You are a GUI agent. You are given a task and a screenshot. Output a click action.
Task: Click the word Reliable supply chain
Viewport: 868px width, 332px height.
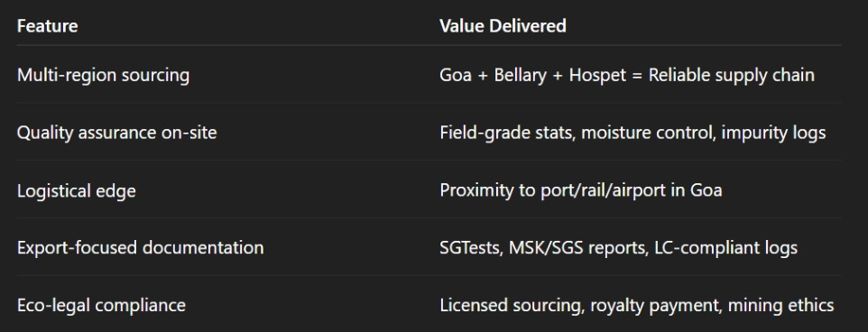tap(731, 75)
